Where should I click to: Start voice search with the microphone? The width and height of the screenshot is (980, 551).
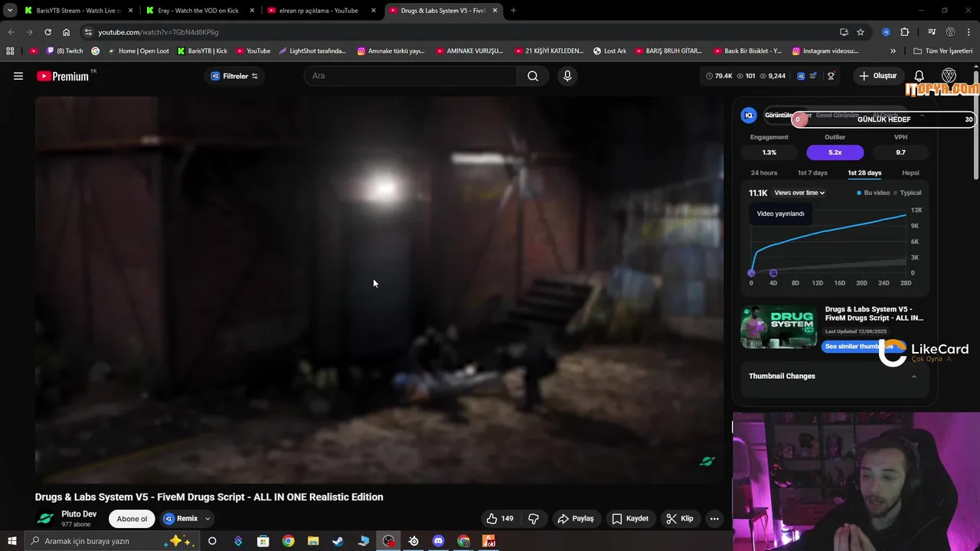pos(567,76)
